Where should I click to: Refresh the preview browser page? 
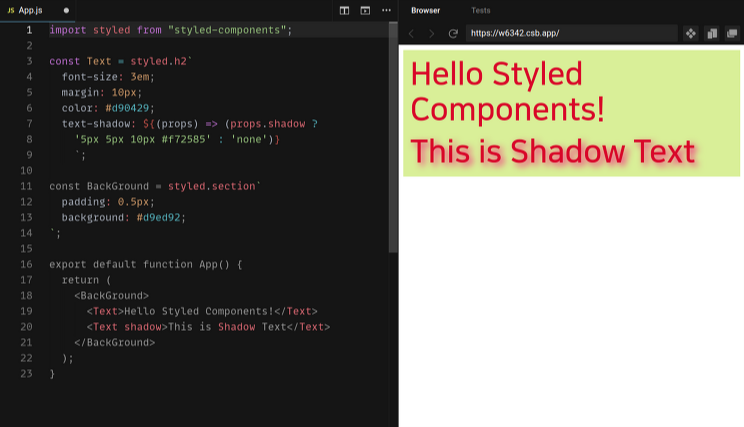(453, 34)
